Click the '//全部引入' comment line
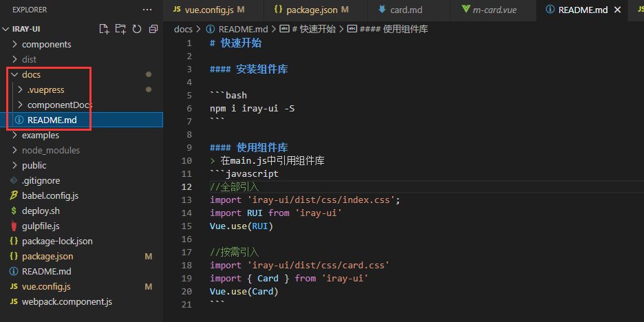644x322 pixels. click(x=235, y=187)
